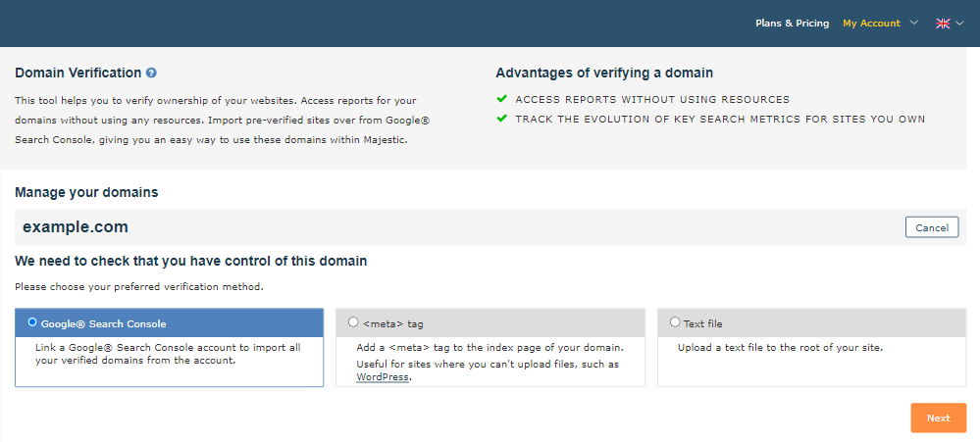
Task: Click the Domain Verification help icon
Action: coord(151,73)
